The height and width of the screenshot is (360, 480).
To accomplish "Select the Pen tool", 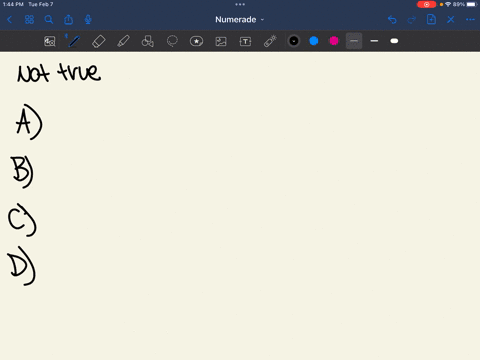I will [x=74, y=41].
